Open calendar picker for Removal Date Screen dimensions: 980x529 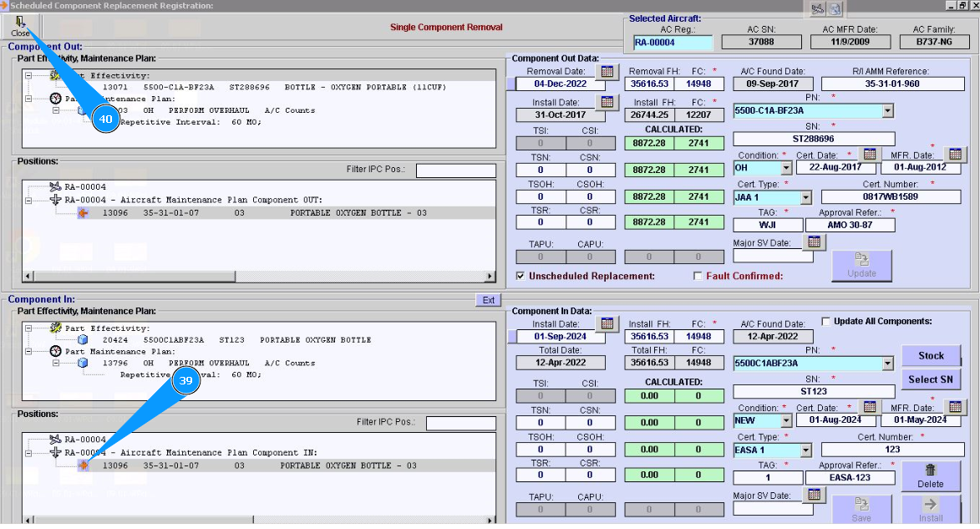coord(607,72)
